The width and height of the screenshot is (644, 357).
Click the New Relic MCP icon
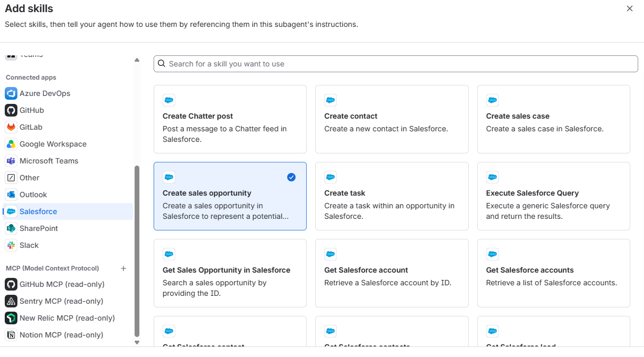pos(11,318)
